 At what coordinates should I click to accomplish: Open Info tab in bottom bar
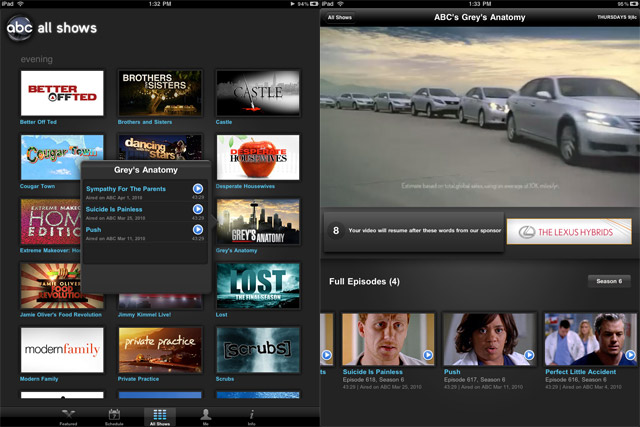point(251,417)
